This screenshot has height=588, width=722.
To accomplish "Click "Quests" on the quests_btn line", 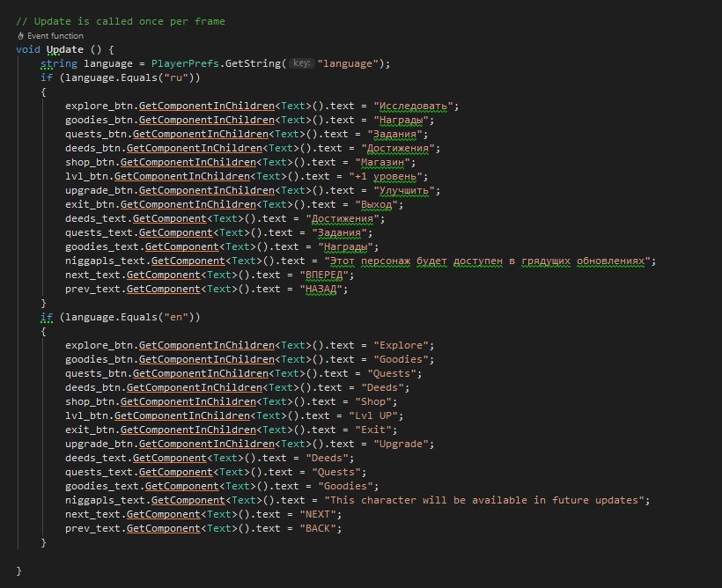I will pyautogui.click(x=392, y=373).
